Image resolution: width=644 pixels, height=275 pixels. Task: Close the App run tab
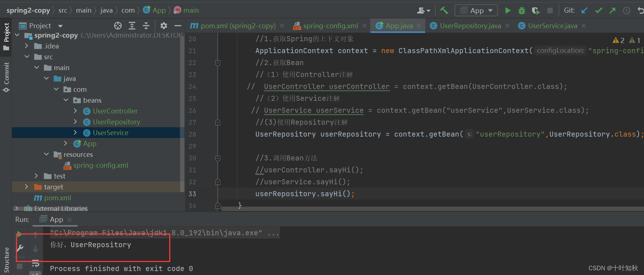coord(69,220)
